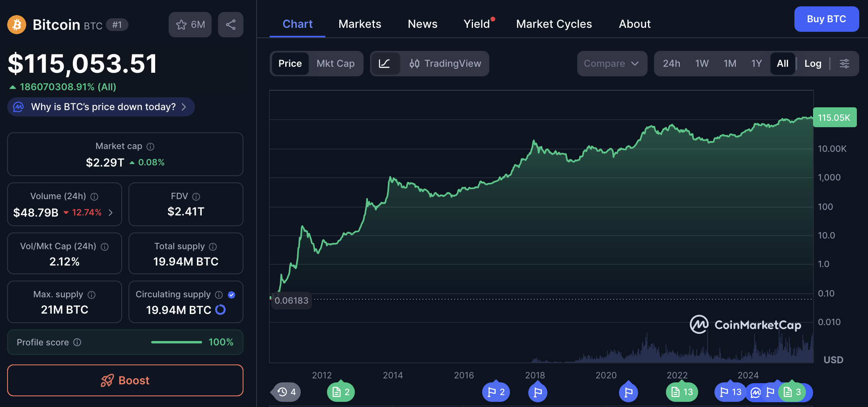Set chart time range to 1Y
Image resolution: width=868 pixels, height=407 pixels.
[756, 64]
